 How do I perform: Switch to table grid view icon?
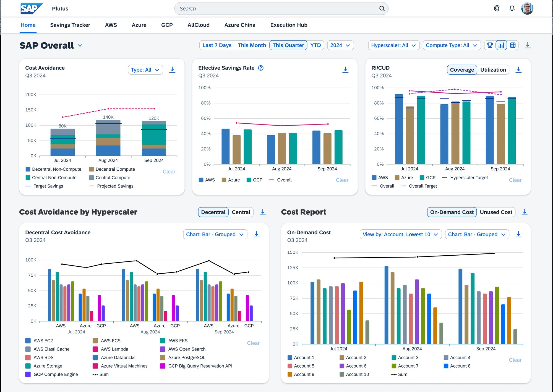[x=513, y=45]
